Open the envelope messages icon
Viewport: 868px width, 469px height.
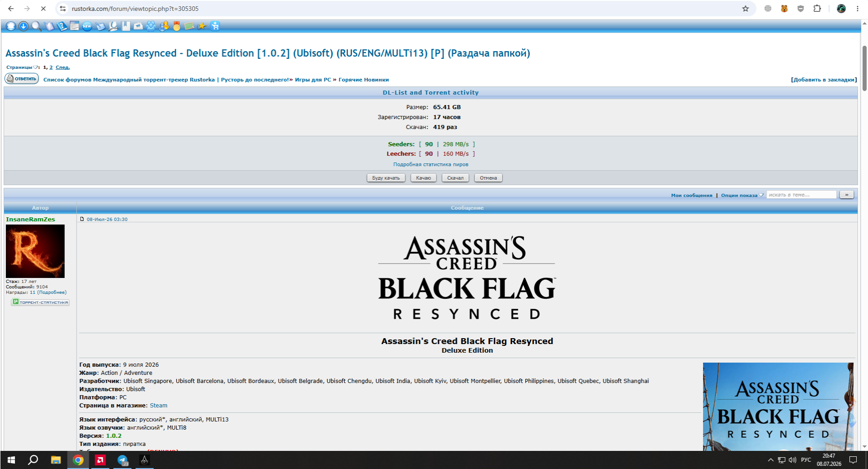coord(138,26)
